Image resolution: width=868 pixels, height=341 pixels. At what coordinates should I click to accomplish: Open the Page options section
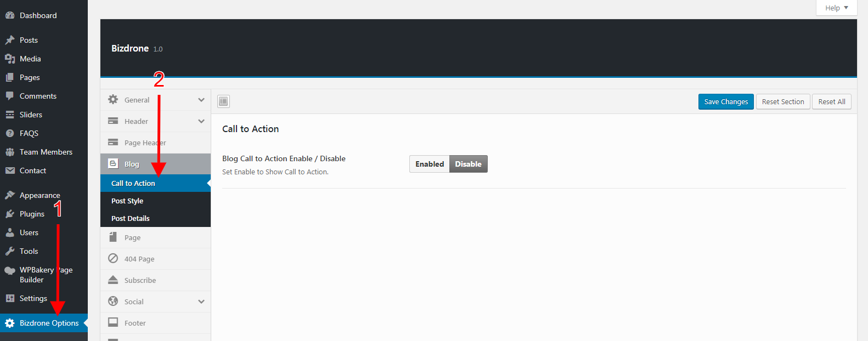point(155,237)
